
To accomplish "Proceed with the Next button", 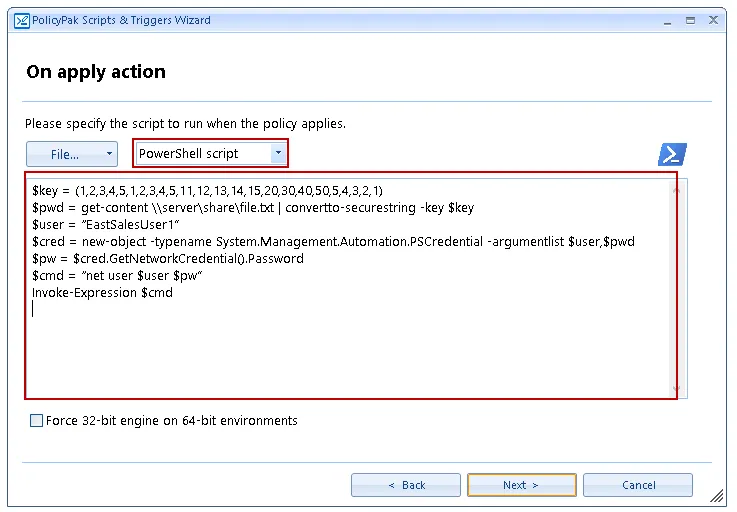I will point(521,485).
